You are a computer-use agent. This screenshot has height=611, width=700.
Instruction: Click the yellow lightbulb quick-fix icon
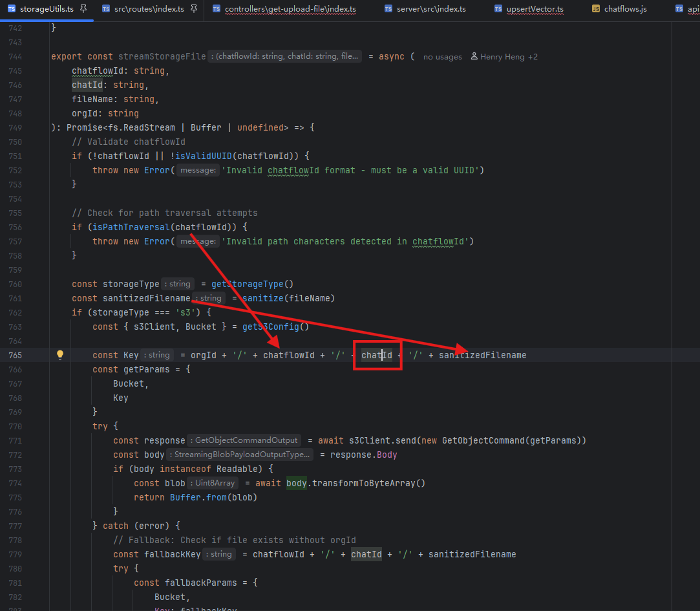(x=60, y=354)
